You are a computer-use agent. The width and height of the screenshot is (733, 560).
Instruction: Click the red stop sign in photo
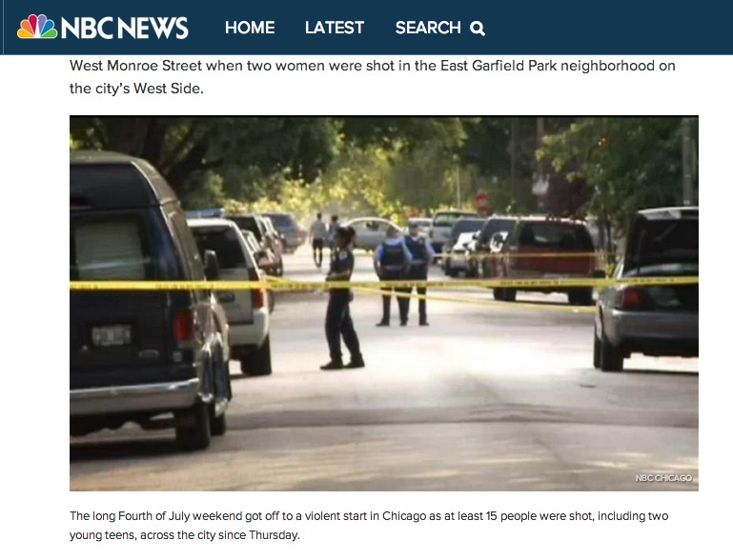click(x=482, y=202)
